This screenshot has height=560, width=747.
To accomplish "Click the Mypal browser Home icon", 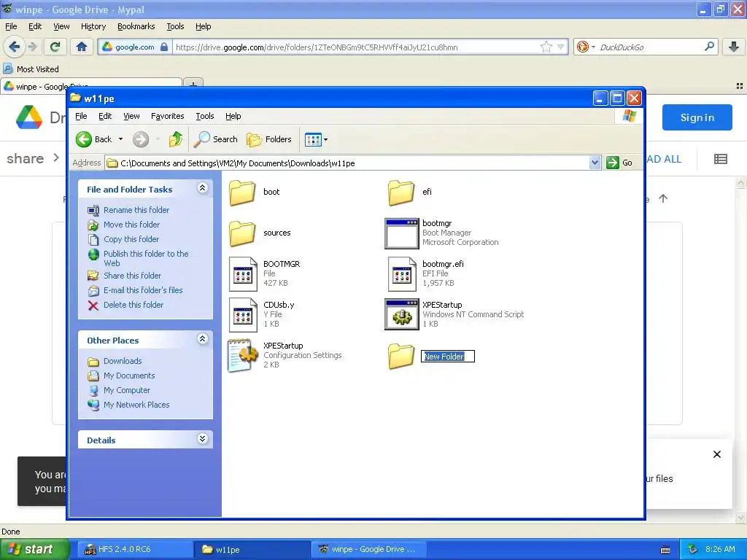I will coord(82,47).
